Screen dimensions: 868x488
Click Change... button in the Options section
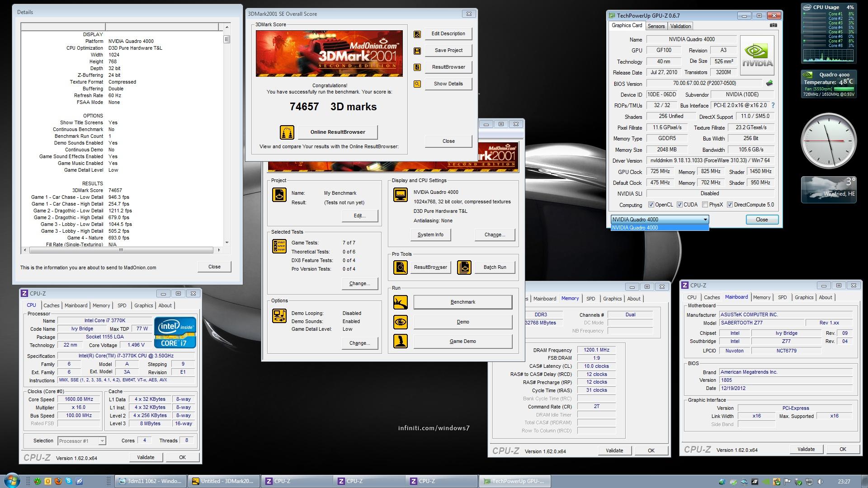pyautogui.click(x=360, y=343)
